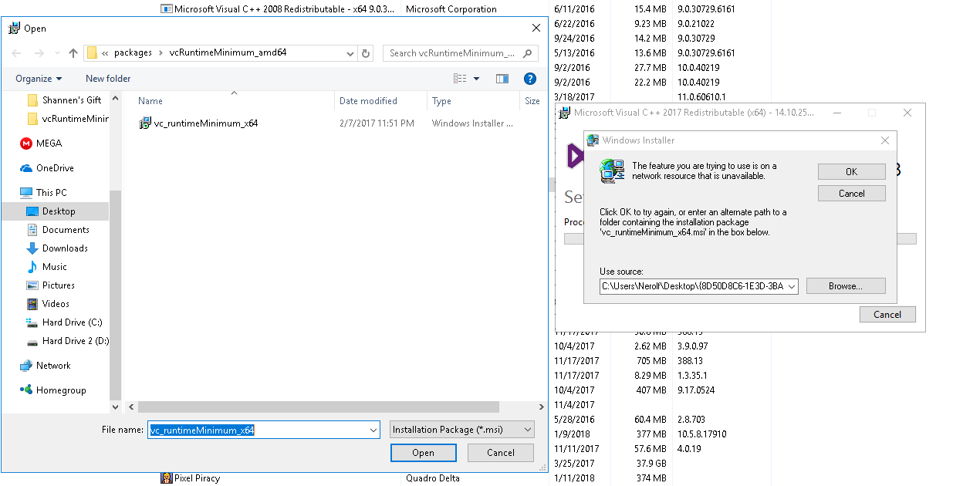Click the file list horizontal scrollbar
Image resolution: width=980 pixels, height=486 pixels.
pos(319,407)
